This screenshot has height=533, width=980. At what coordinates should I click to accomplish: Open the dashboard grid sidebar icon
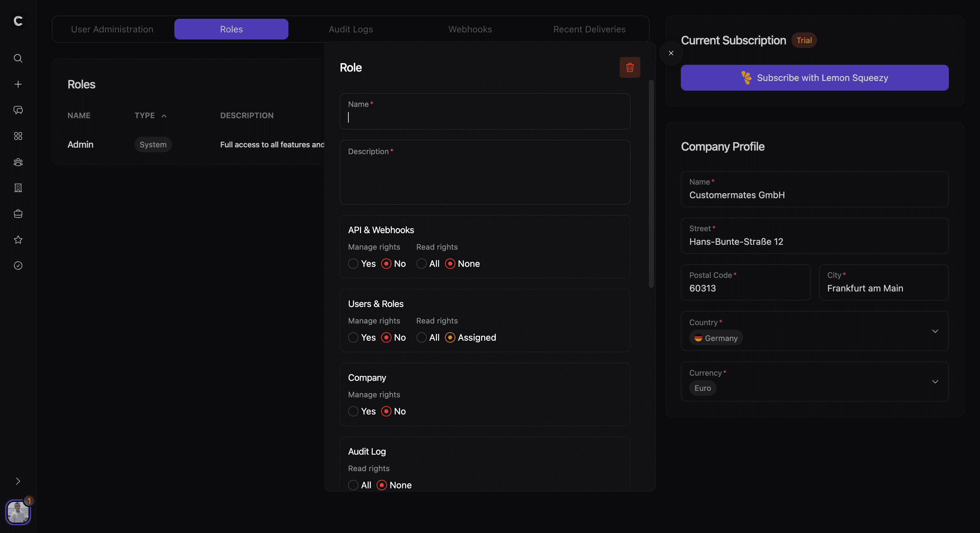pyautogui.click(x=18, y=136)
